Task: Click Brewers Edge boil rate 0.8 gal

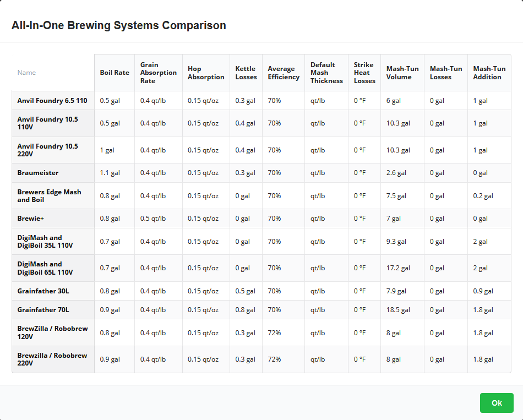Action: (110, 196)
